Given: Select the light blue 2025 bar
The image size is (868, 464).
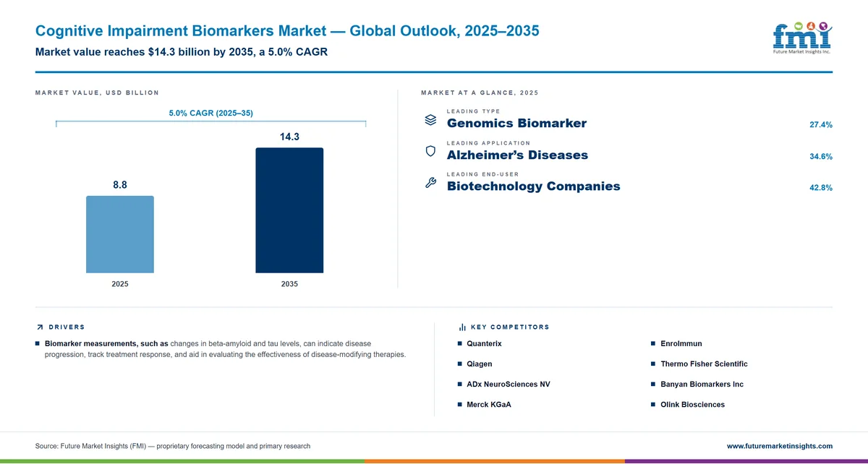Looking at the screenshot, I should pos(120,234).
